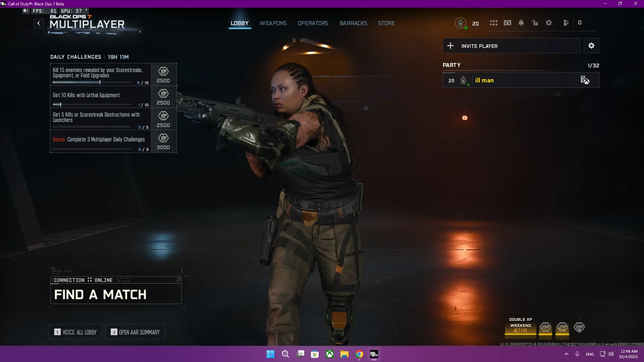Open the notifications bell icon
This screenshot has width=644, height=362.
(521, 23)
